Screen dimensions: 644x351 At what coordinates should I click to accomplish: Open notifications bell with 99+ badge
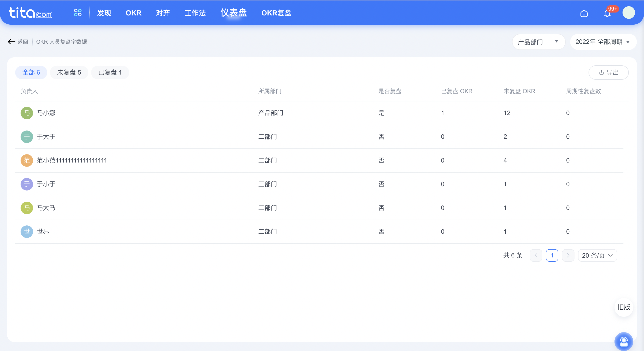point(608,13)
